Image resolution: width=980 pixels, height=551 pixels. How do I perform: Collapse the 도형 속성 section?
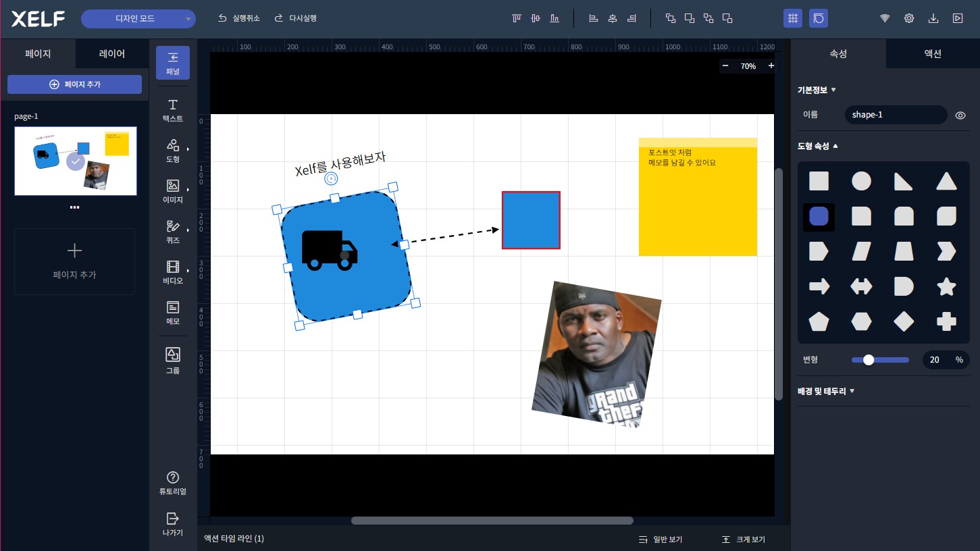tap(818, 146)
